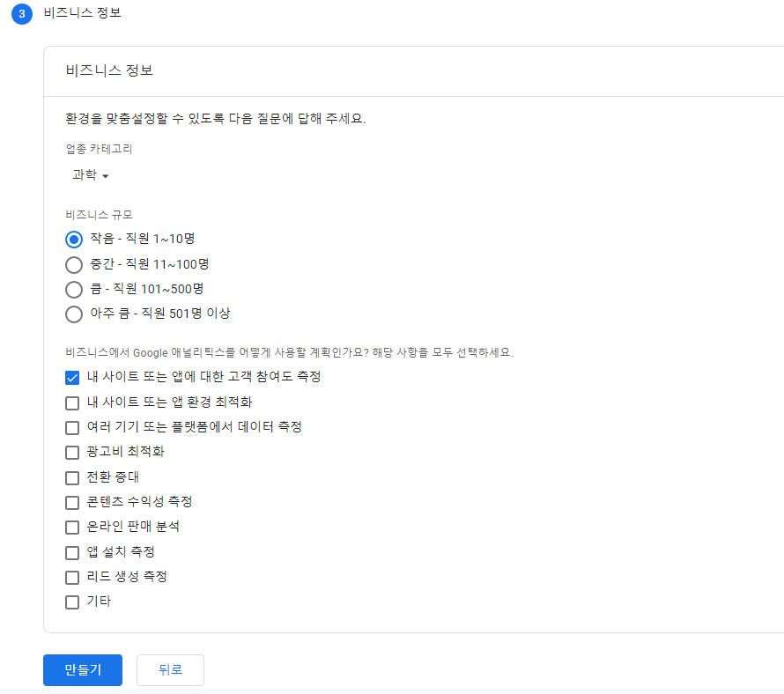This screenshot has height=694, width=784.
Task: Click the 비즈니스 규모 label
Action: (x=99, y=215)
